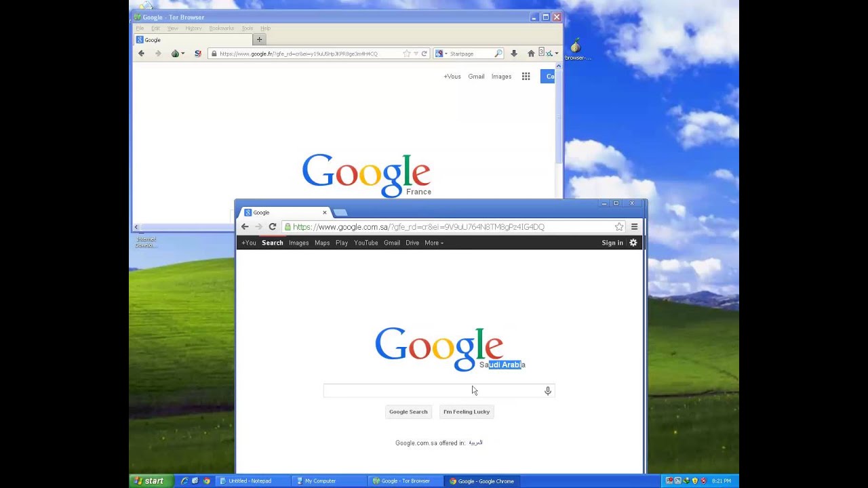This screenshot has width=868, height=488.
Task: Open YouTube in the Google black bar
Action: pyautogui.click(x=366, y=243)
